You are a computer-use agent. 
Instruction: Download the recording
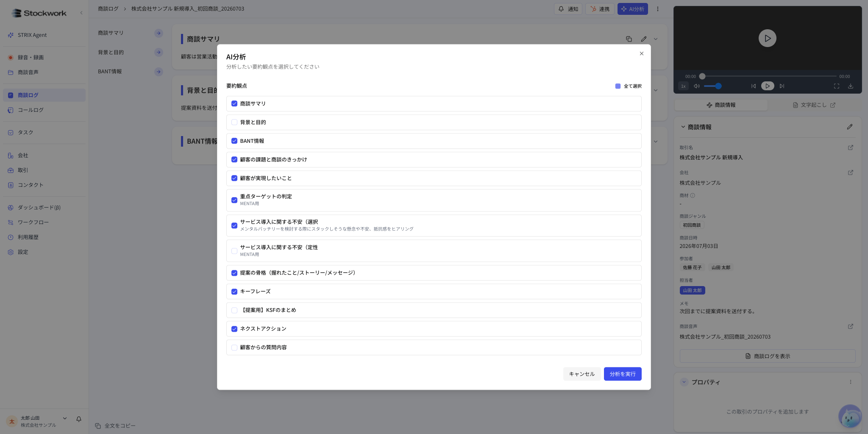pyautogui.click(x=851, y=86)
